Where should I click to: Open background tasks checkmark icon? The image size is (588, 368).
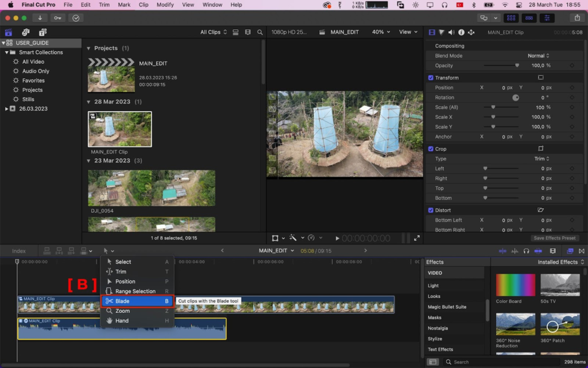76,18
